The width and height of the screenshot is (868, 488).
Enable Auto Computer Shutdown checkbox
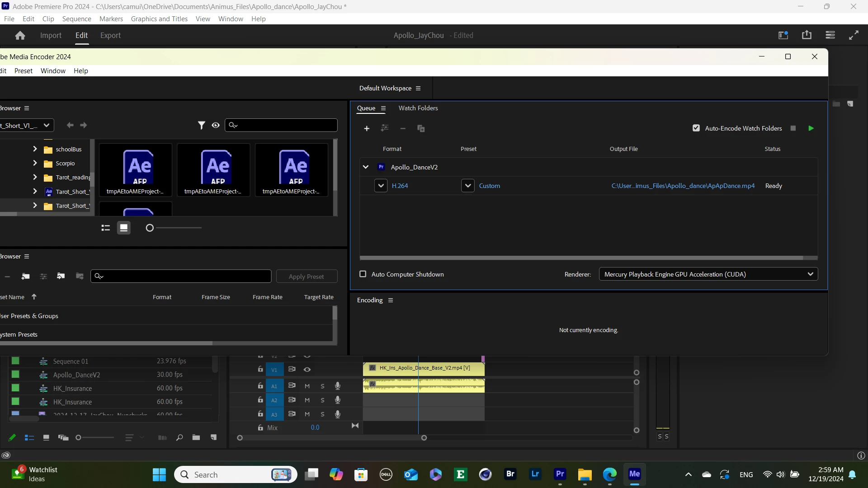[x=363, y=274]
